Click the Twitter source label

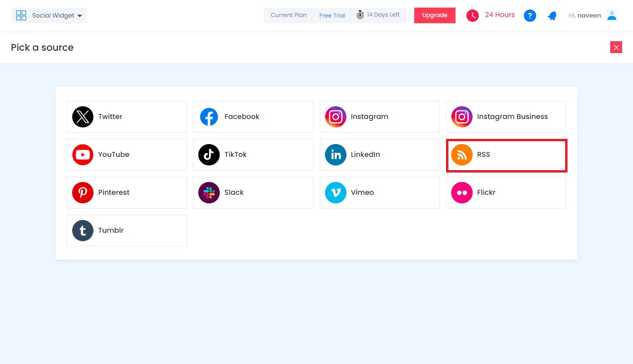[110, 117]
